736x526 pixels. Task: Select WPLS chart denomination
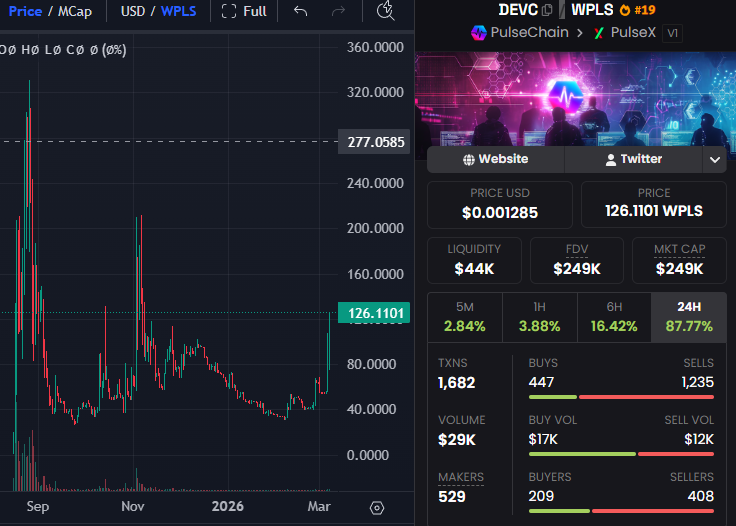(178, 11)
